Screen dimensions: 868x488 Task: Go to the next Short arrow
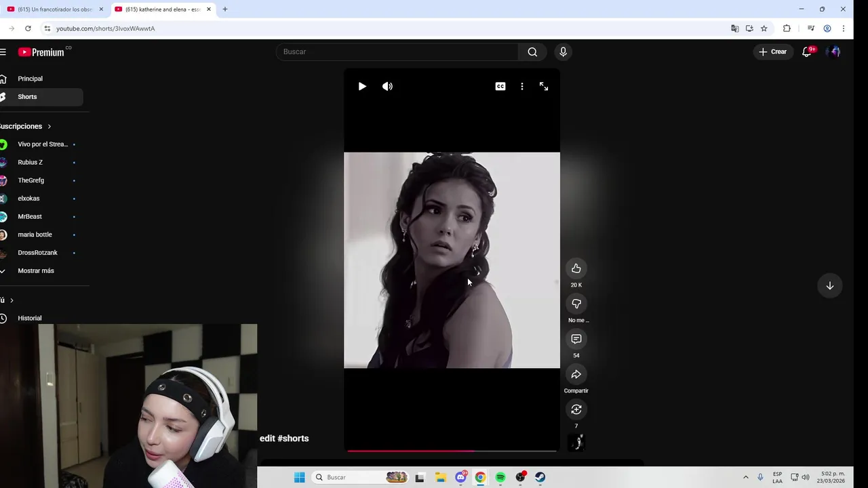coord(829,285)
